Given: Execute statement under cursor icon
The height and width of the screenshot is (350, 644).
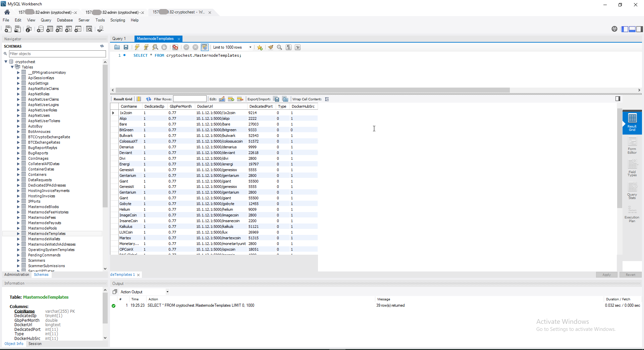Looking at the screenshot, I should point(146,47).
